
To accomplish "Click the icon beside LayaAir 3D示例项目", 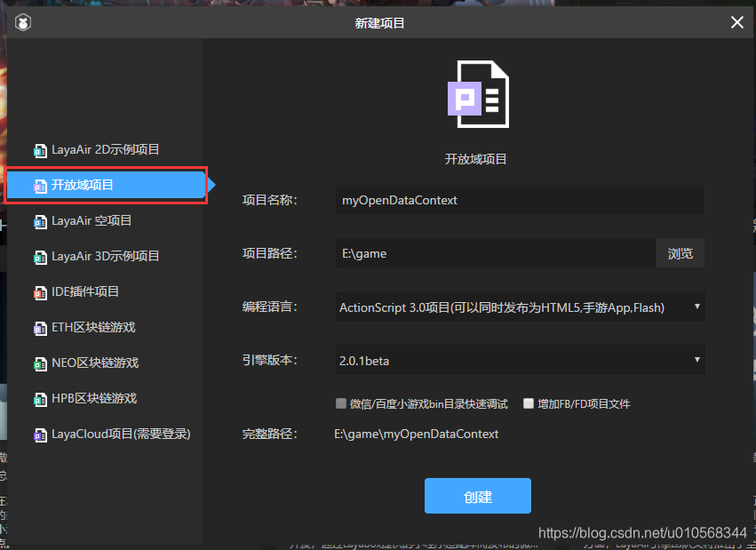I will point(40,258).
